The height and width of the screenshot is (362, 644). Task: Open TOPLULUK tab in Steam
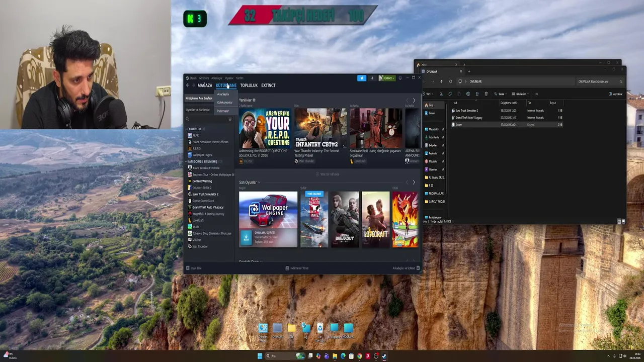[x=249, y=85]
